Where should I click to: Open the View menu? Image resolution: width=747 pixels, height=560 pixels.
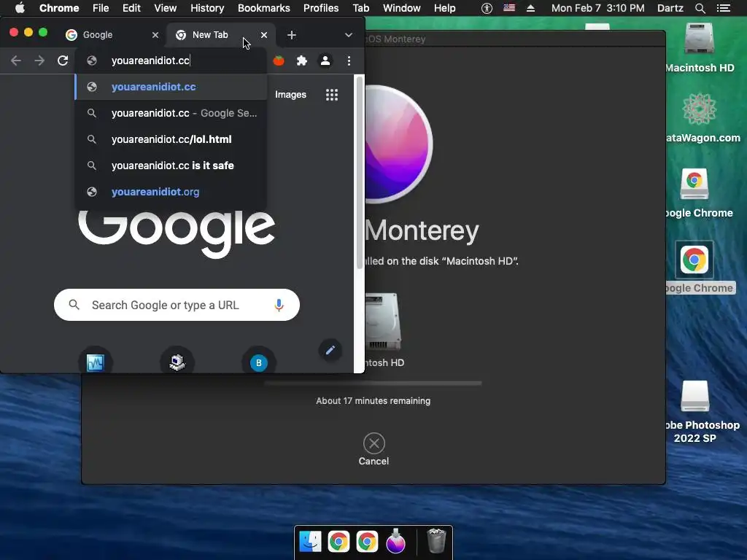[166, 8]
